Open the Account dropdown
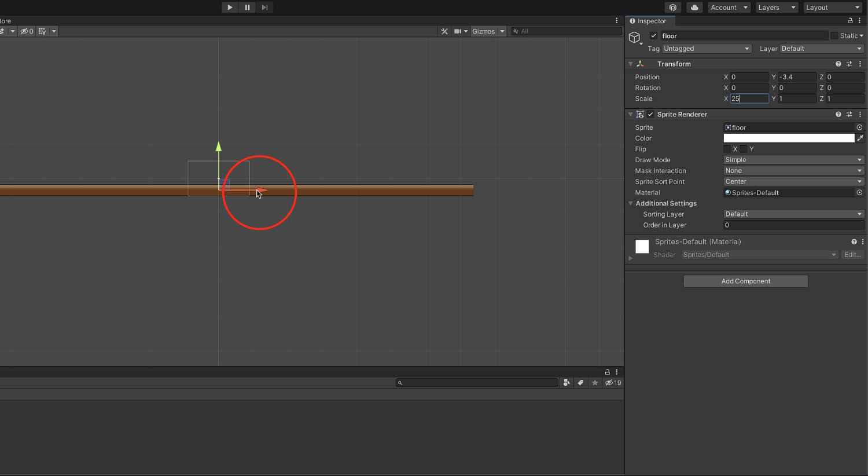868x476 pixels. click(729, 8)
